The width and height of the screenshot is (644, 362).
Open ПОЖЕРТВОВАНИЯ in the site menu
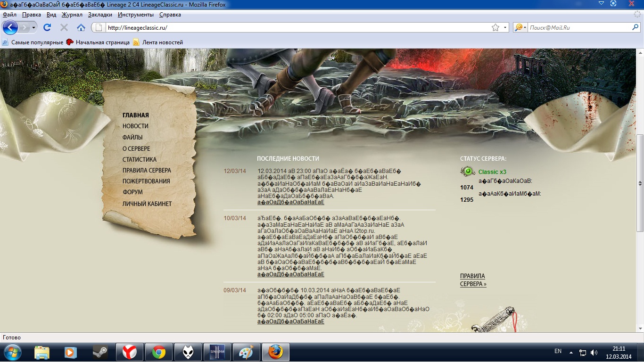point(146,181)
